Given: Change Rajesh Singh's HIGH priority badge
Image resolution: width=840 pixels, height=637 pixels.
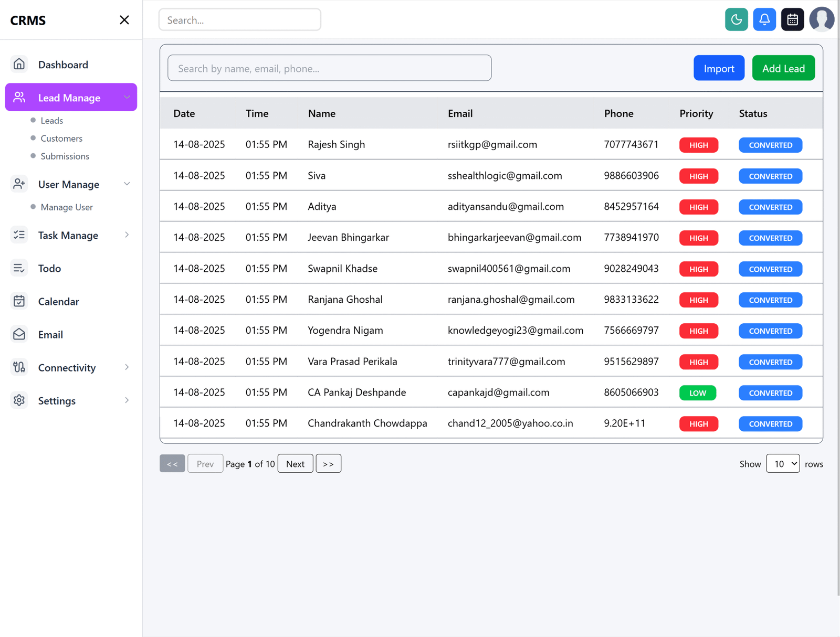Looking at the screenshot, I should pyautogui.click(x=698, y=145).
